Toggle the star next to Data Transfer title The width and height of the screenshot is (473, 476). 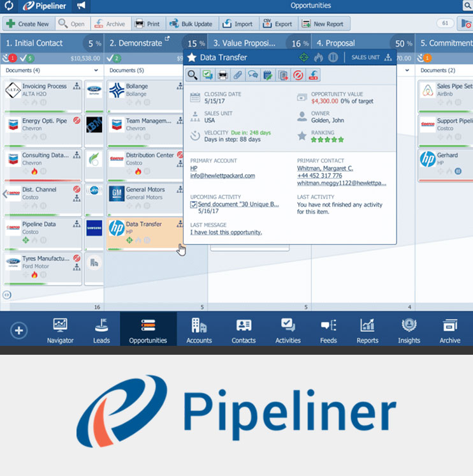click(x=192, y=57)
